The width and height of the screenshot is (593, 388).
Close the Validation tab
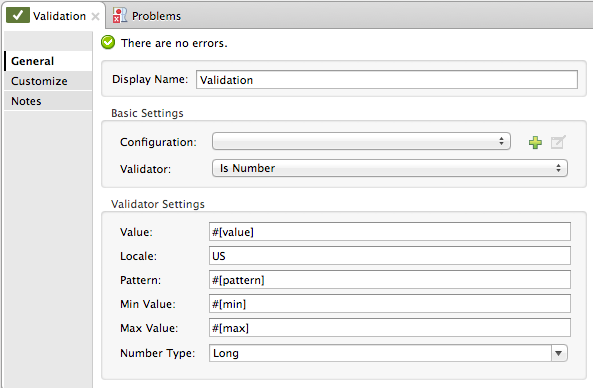pos(95,17)
